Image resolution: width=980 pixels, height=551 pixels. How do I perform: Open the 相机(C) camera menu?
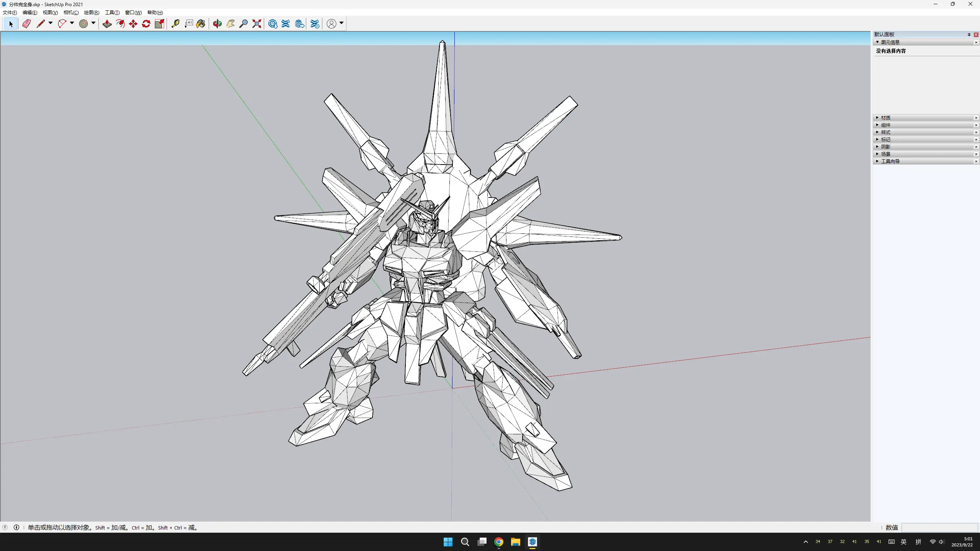point(71,13)
